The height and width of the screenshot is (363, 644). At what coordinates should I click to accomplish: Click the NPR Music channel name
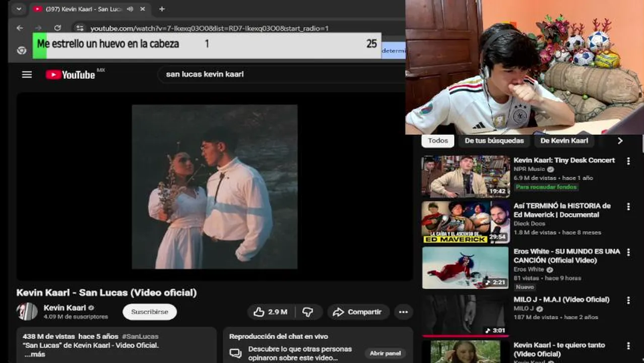529,169
